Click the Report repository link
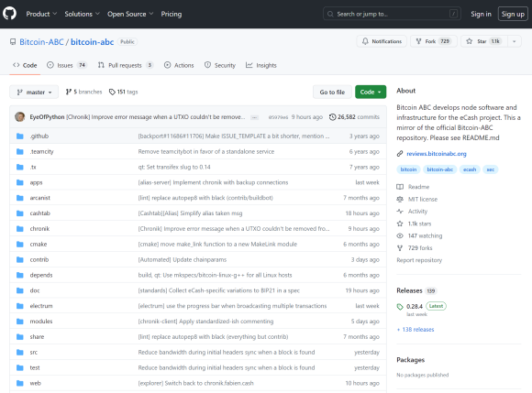 click(x=419, y=260)
